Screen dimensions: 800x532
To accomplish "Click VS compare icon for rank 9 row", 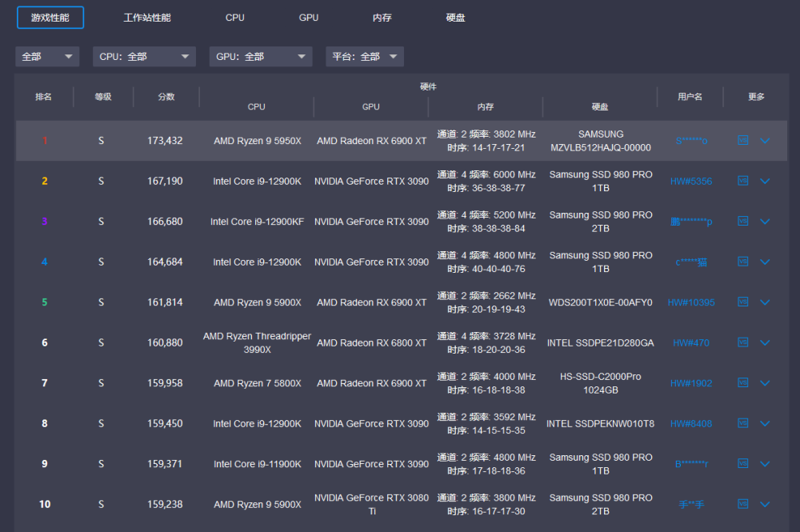I will click(x=743, y=463).
